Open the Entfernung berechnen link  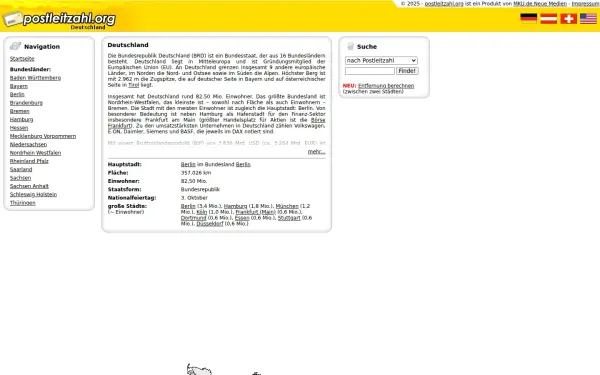pos(386,86)
